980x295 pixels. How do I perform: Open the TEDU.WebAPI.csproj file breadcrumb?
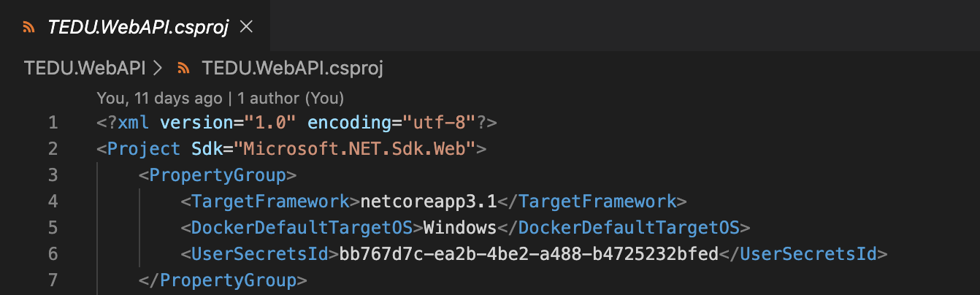(x=292, y=69)
